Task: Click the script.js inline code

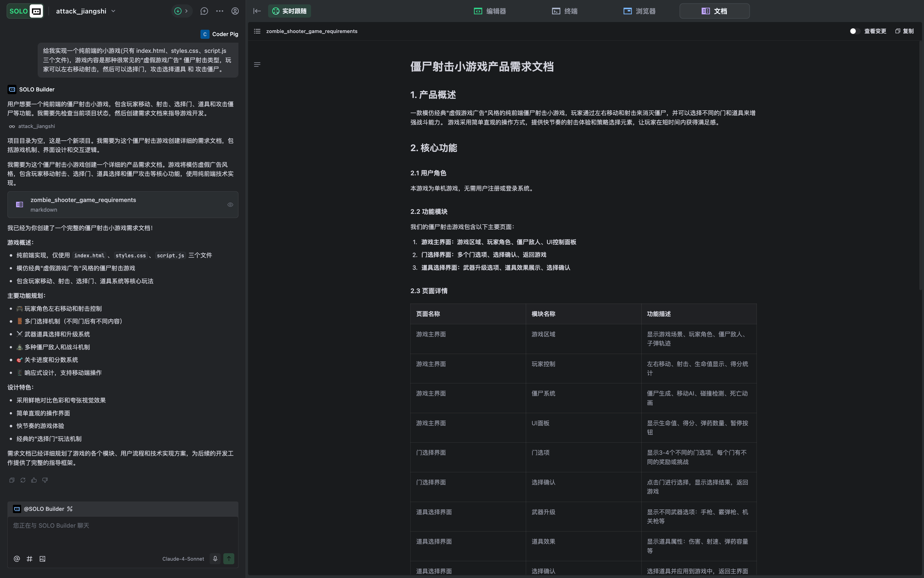Action: pos(170,255)
